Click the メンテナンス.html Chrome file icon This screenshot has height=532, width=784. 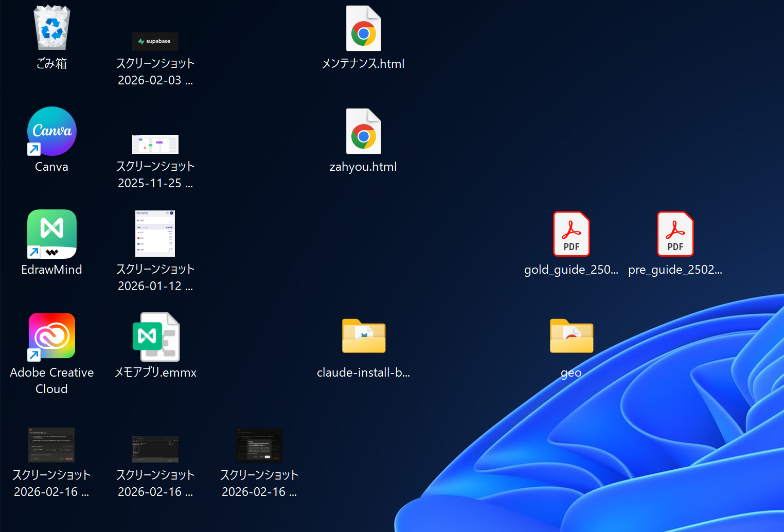[363, 29]
